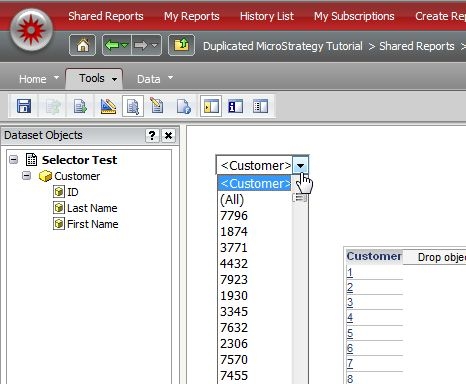Click the First Name form icon
The height and width of the screenshot is (384, 466).
(59, 224)
